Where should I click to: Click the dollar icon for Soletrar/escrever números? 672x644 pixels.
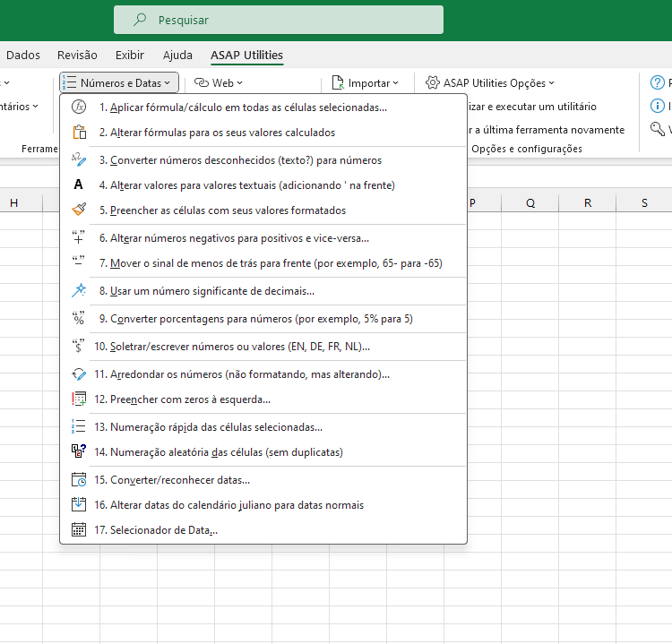(79, 346)
